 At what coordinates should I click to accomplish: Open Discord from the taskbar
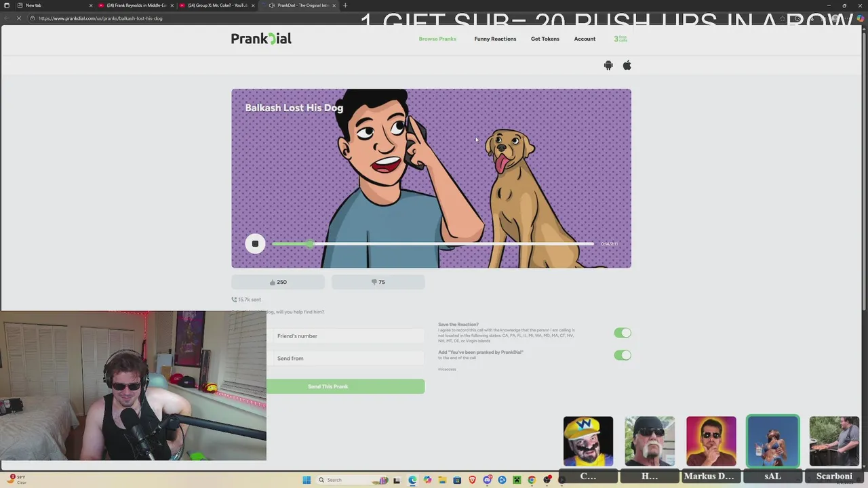(x=487, y=480)
